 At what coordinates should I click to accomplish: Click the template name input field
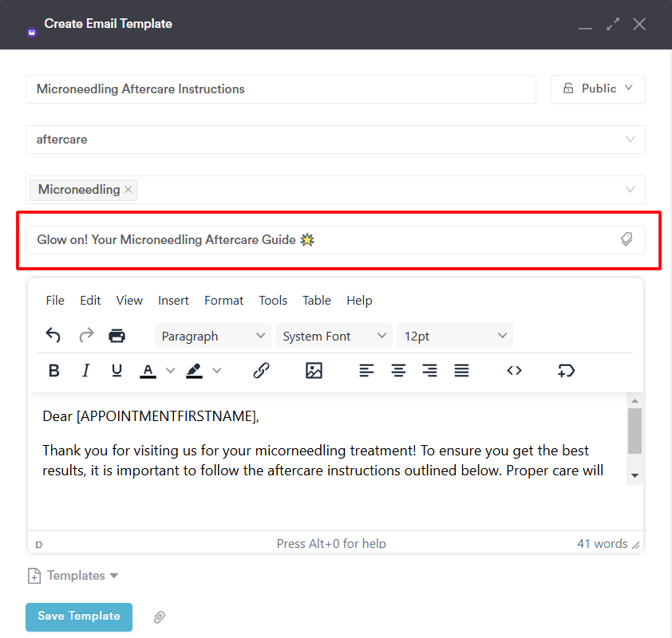click(281, 89)
